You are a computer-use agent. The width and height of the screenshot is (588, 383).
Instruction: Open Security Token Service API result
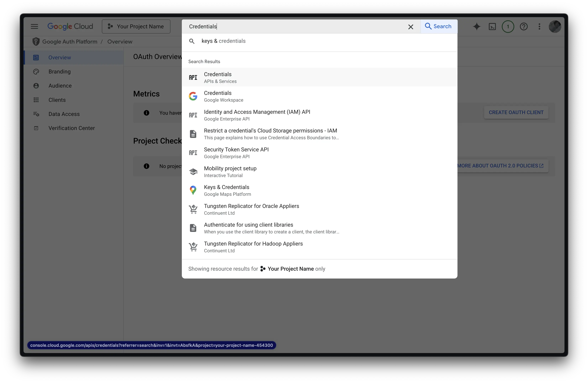tap(319, 153)
